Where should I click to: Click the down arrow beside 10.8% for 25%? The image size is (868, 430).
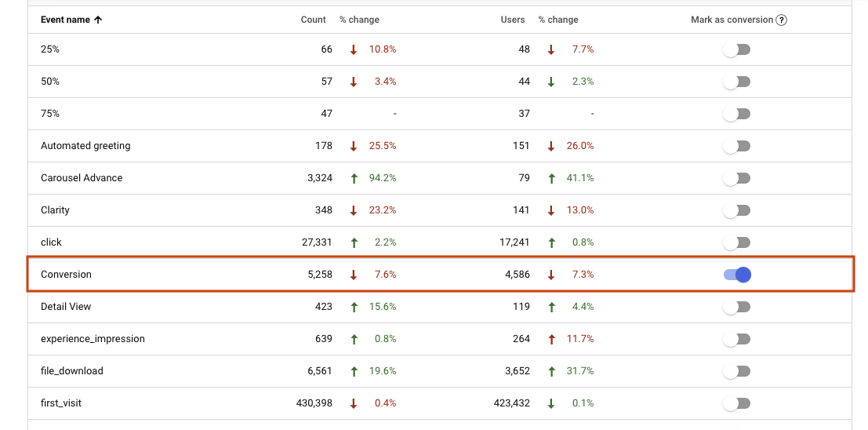354,50
